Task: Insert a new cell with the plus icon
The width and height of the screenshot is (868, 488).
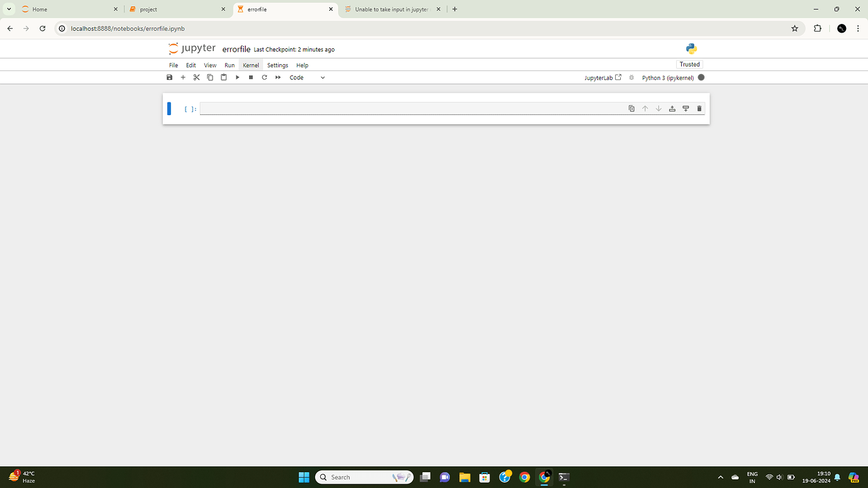Action: 183,77
